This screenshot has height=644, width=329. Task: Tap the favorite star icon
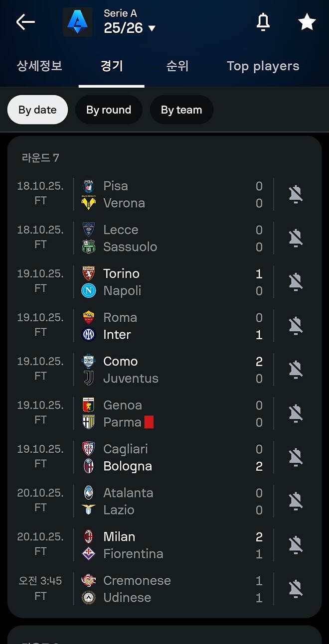307,22
